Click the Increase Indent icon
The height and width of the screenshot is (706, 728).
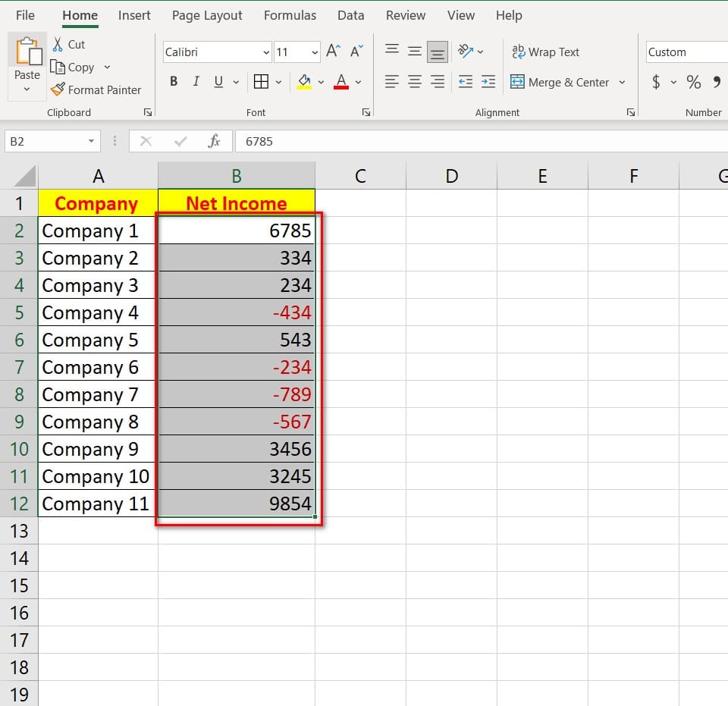click(488, 82)
